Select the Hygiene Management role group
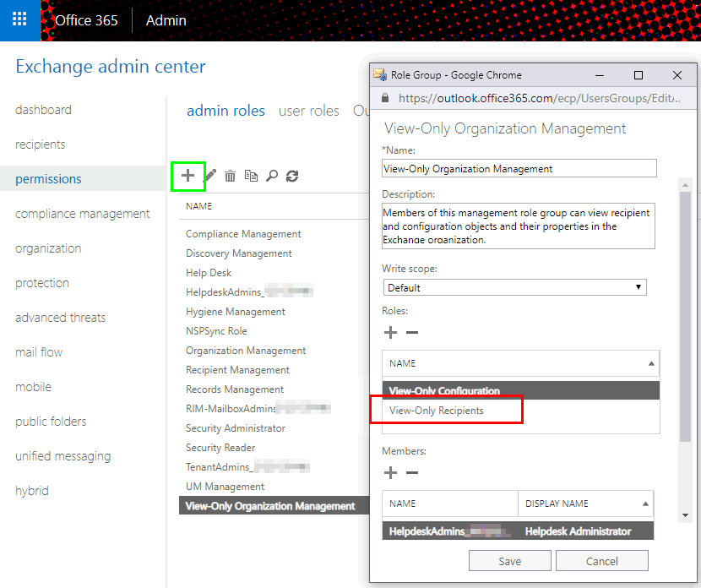This screenshot has height=588, width=701. click(x=235, y=312)
